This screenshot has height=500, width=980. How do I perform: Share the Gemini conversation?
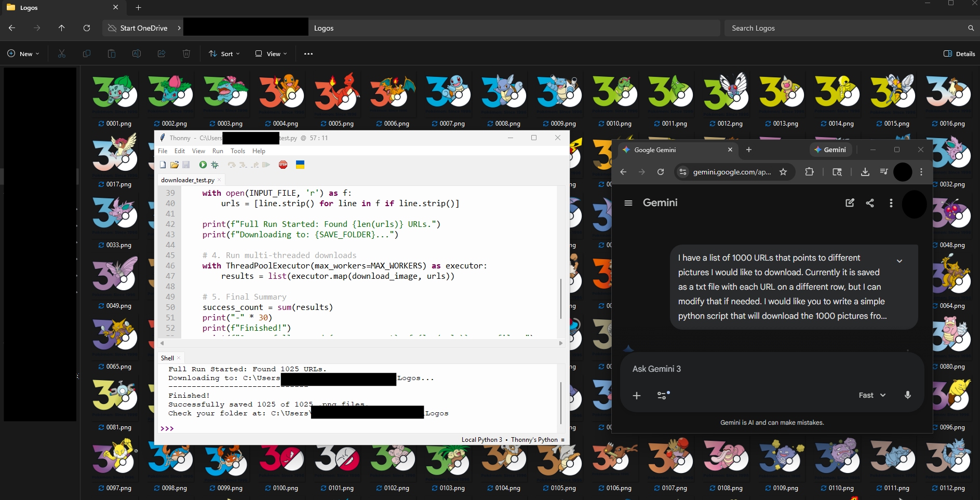click(x=870, y=203)
